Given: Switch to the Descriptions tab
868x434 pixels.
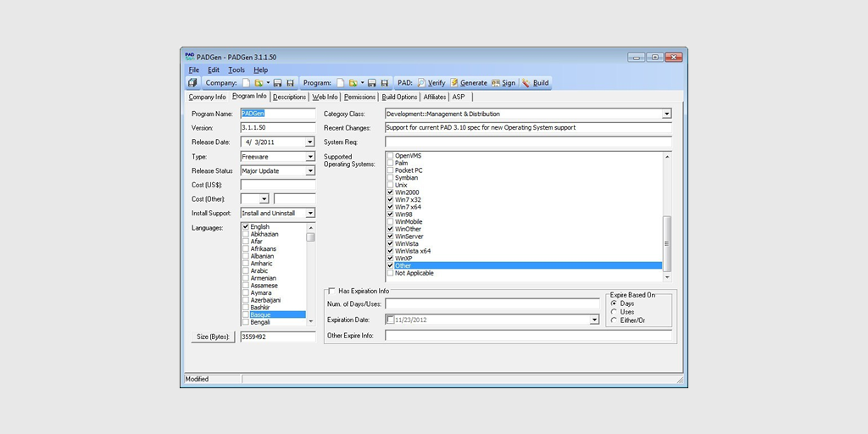Looking at the screenshot, I should [289, 97].
